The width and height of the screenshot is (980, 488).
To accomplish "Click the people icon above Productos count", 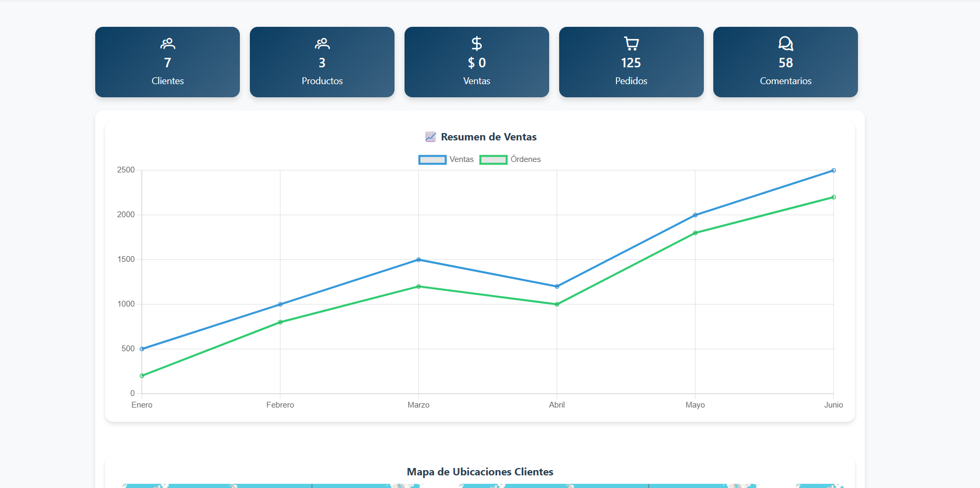I will [x=322, y=44].
